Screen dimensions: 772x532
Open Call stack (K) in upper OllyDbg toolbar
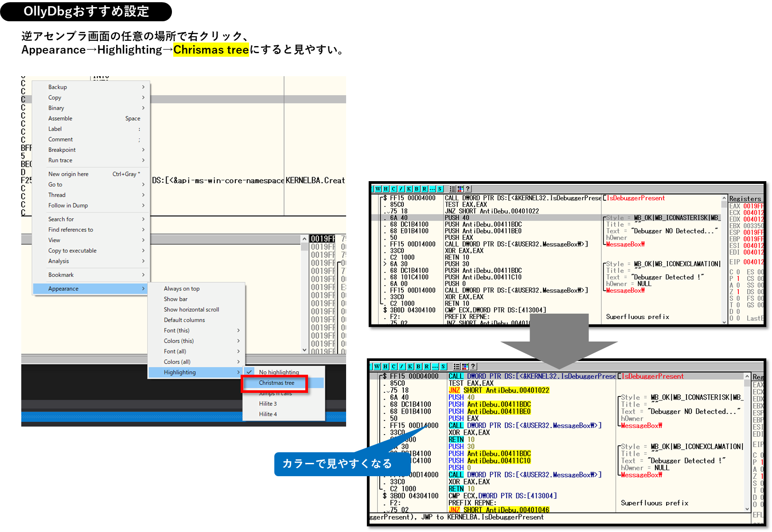click(409, 189)
